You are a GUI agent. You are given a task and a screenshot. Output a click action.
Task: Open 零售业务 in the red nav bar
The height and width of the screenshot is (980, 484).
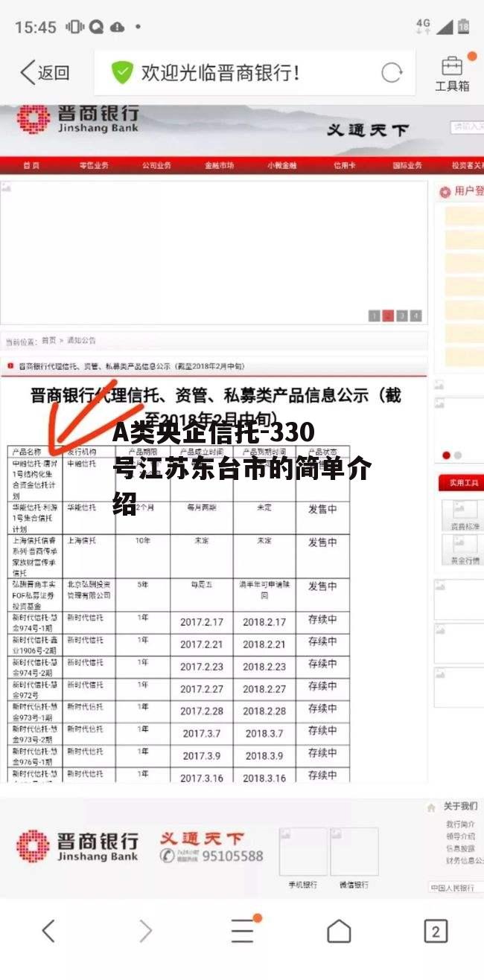pos(94,165)
